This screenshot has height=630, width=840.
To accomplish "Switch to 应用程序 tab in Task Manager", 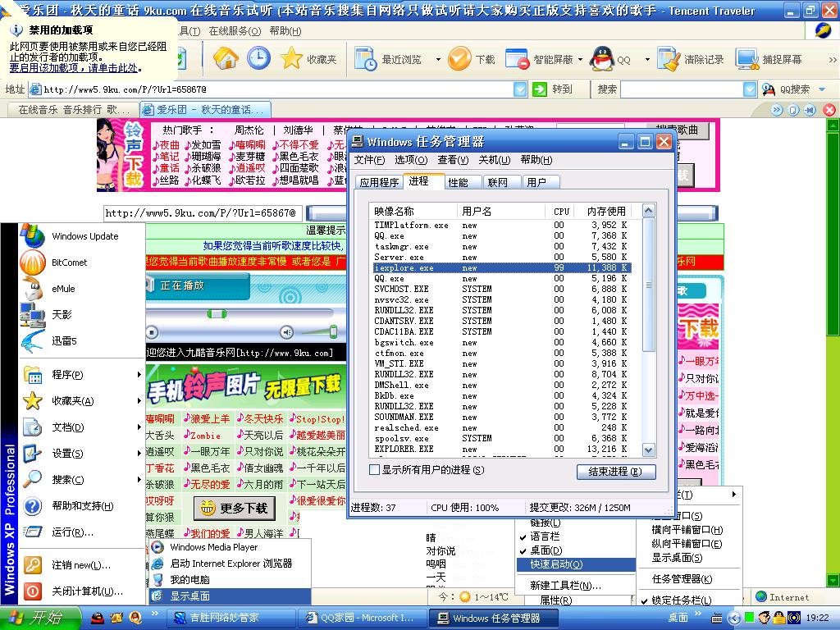I will point(379,183).
